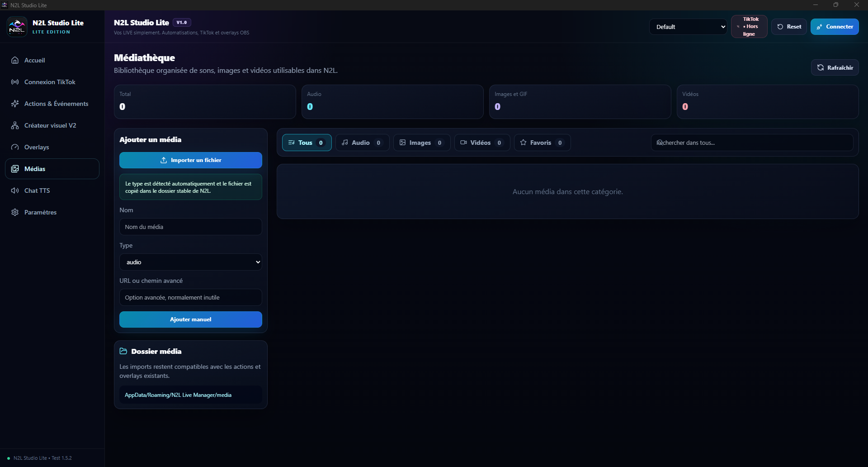Focus the Nom du média field

[x=191, y=227]
